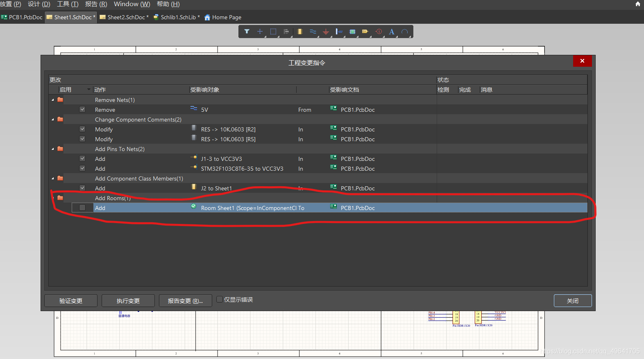Switch to the Sheet2.SchDoc tab
The width and height of the screenshot is (644, 359).
pyautogui.click(x=124, y=17)
